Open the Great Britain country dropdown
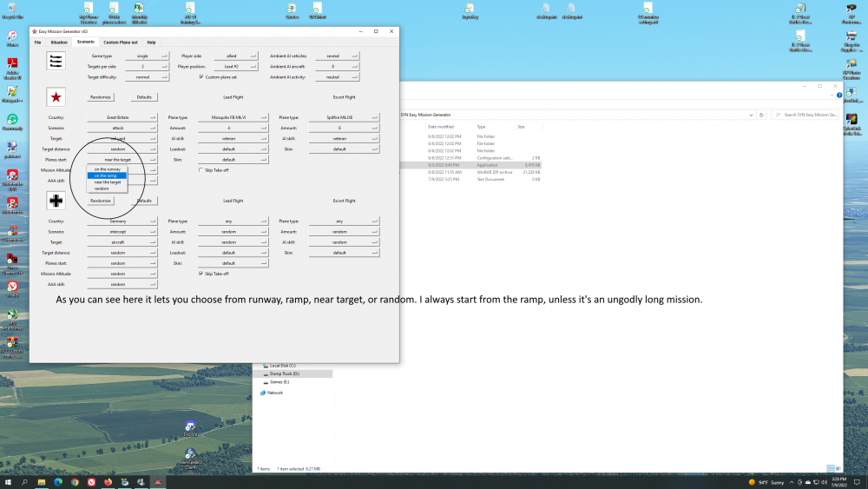 pyautogui.click(x=123, y=117)
